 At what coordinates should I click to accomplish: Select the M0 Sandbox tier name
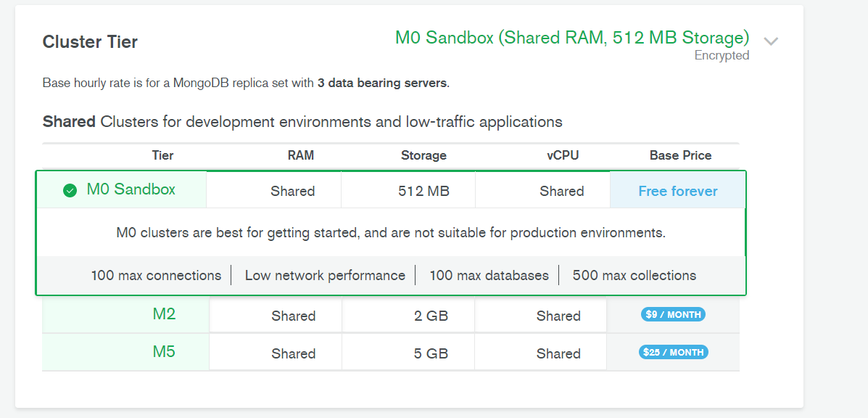[x=131, y=189]
